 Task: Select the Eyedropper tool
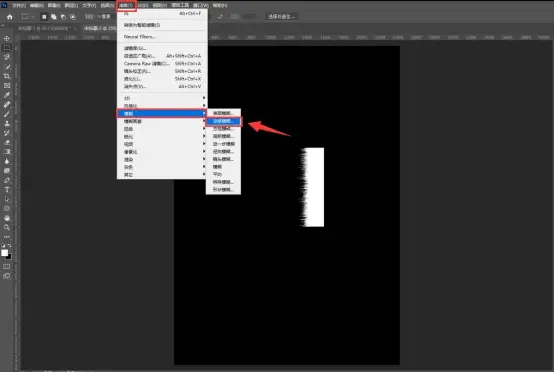coord(7,95)
